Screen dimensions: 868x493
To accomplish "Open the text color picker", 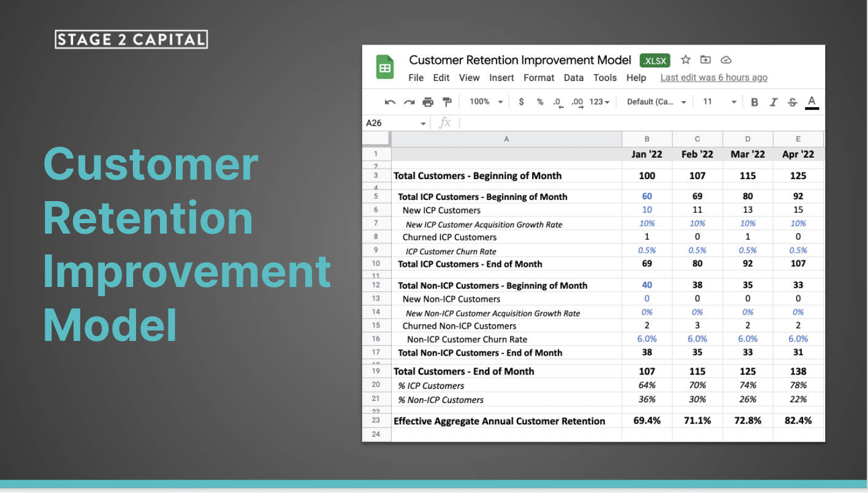I will [x=812, y=102].
